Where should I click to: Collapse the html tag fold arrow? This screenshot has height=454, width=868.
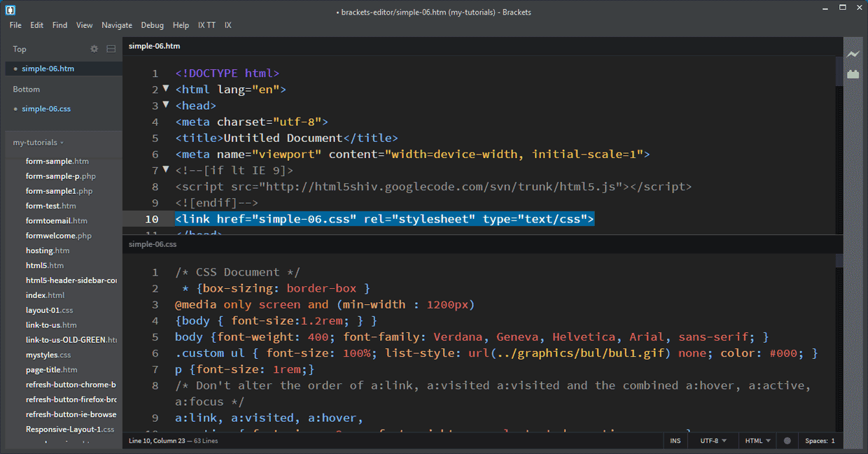point(166,89)
